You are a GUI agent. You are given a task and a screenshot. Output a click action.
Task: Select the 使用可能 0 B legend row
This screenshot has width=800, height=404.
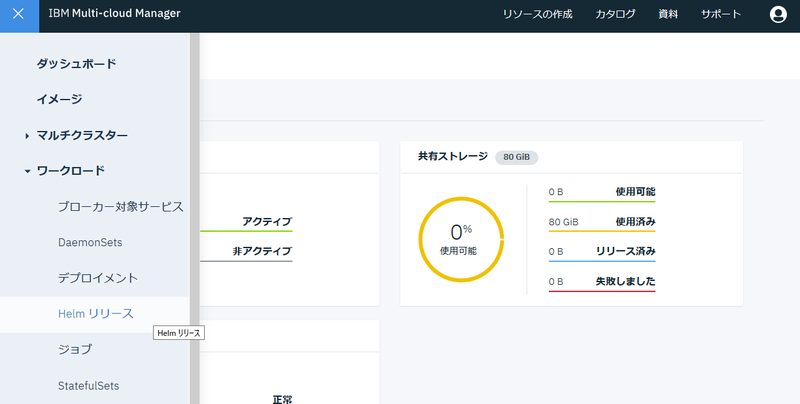tap(602, 194)
